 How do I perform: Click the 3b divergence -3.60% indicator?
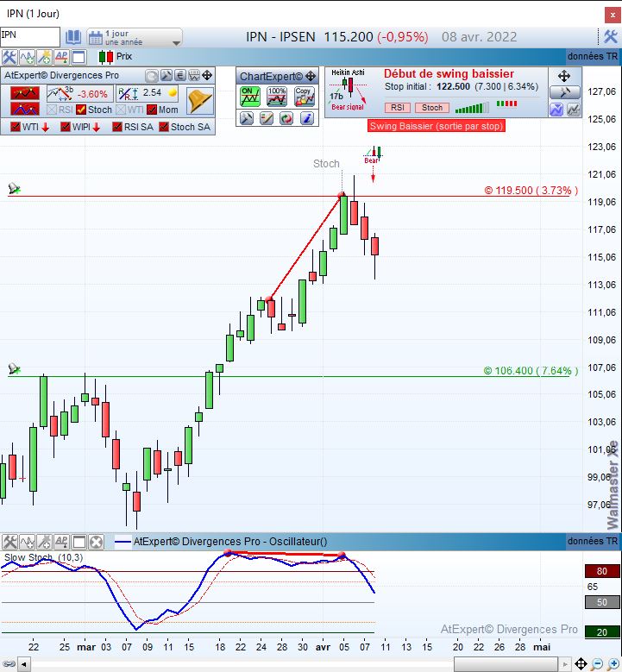coord(79,93)
